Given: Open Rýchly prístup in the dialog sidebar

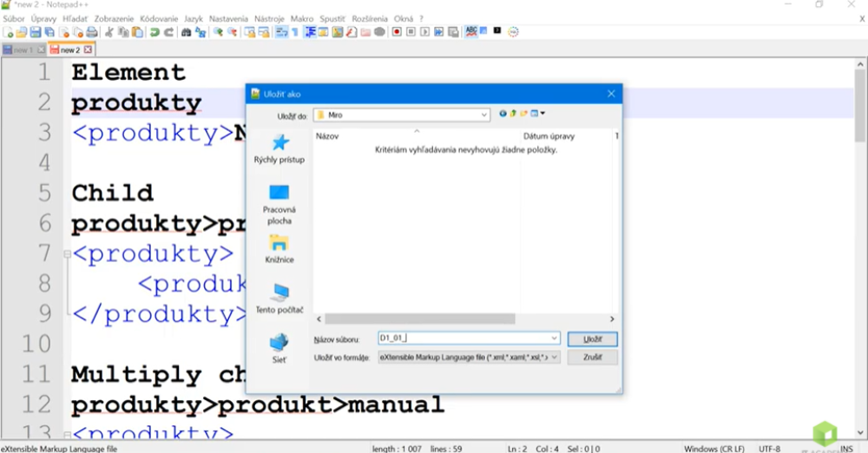Looking at the screenshot, I should (279, 148).
